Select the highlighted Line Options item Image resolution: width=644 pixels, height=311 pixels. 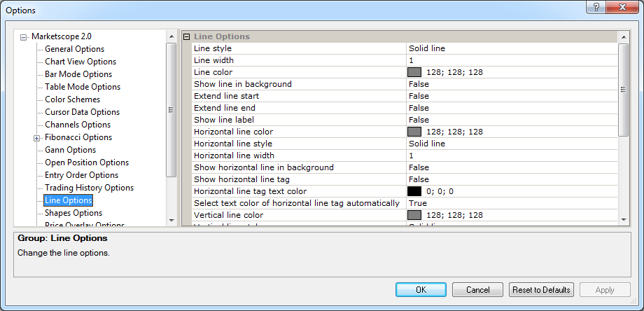[68, 200]
